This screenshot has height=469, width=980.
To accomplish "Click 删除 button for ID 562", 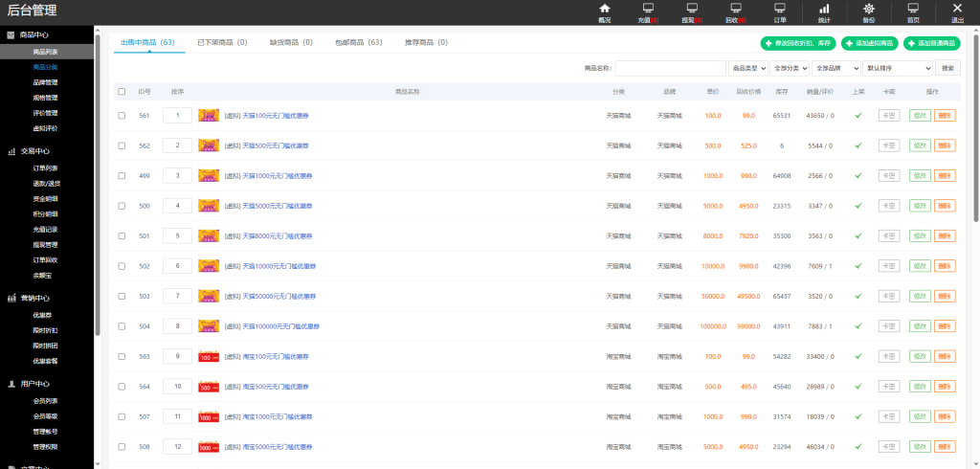I will (x=945, y=145).
